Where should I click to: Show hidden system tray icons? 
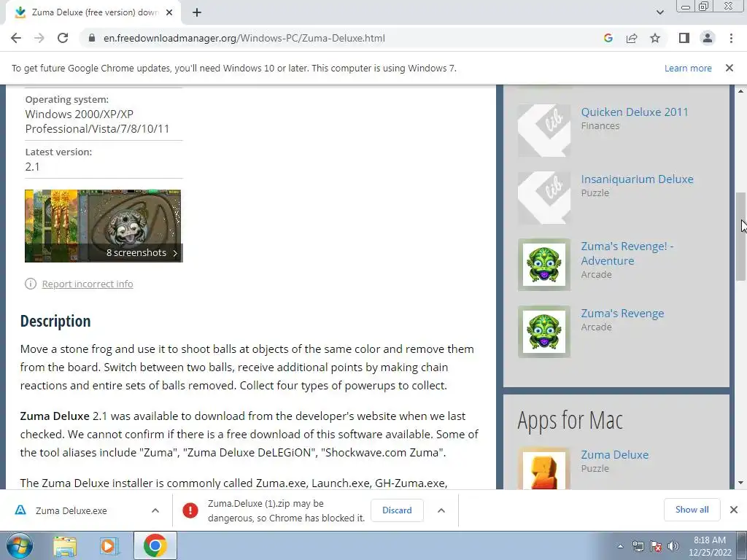pyautogui.click(x=620, y=546)
